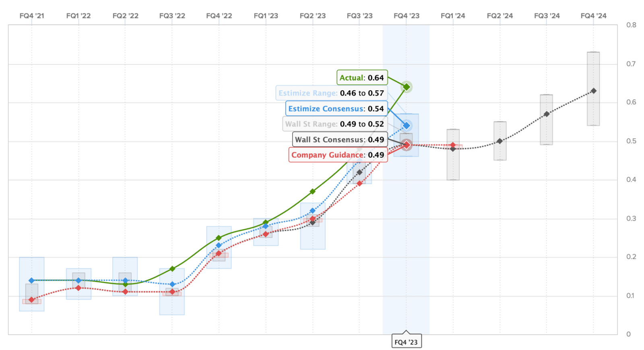Click the blue Estimize point for FQ3 '22

[172, 284]
